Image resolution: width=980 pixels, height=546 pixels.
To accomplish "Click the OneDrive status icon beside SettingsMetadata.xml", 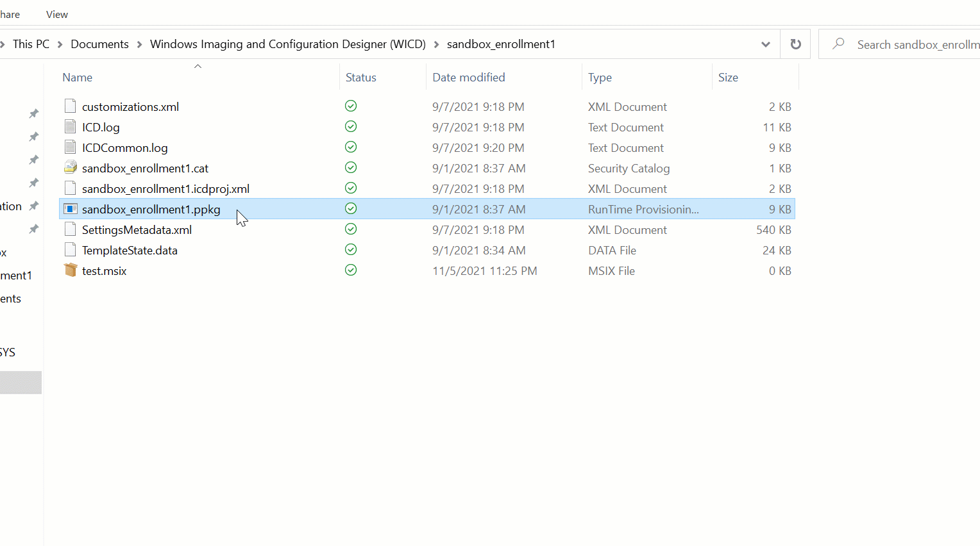I will 350,229.
